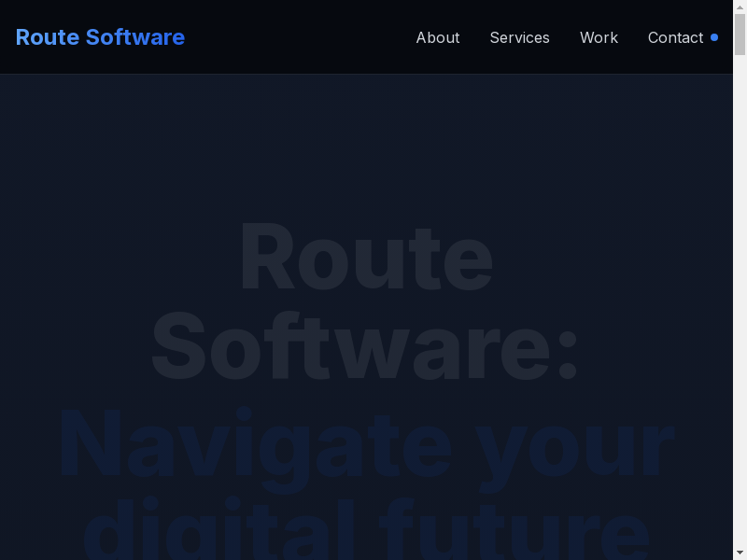Click the Route Software logo in header
Image resolution: width=747 pixels, height=560 pixels.
click(100, 37)
